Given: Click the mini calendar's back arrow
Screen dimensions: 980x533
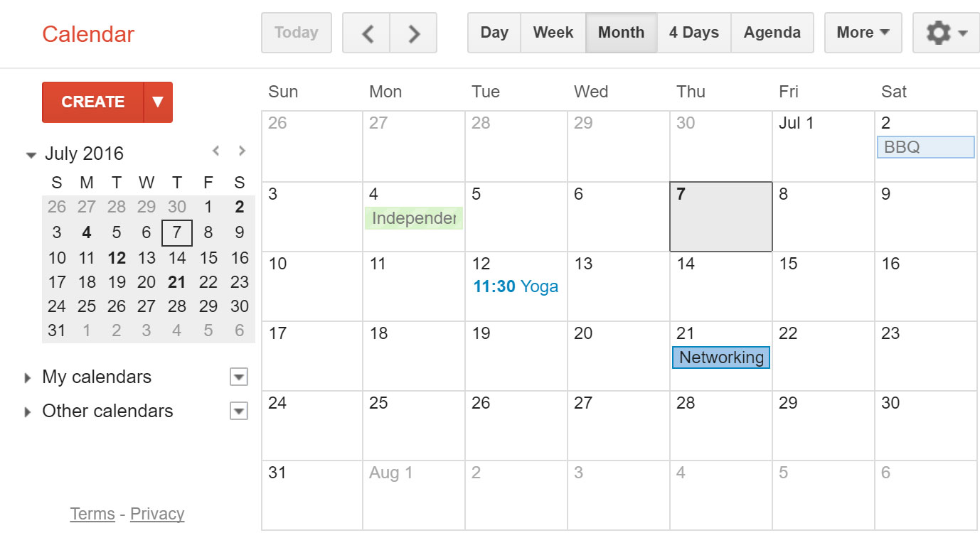Looking at the screenshot, I should pyautogui.click(x=216, y=151).
